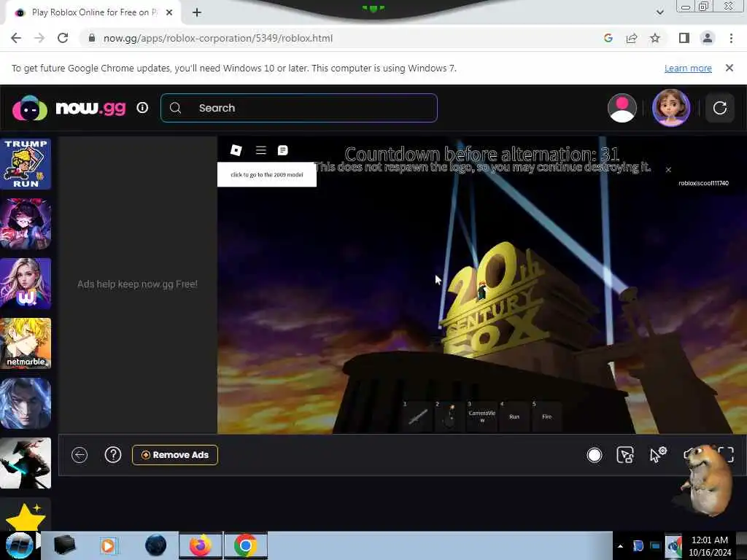Image resolution: width=747 pixels, height=560 pixels.
Task: Open the dark globe taskbar icon
Action: pyautogui.click(x=156, y=545)
